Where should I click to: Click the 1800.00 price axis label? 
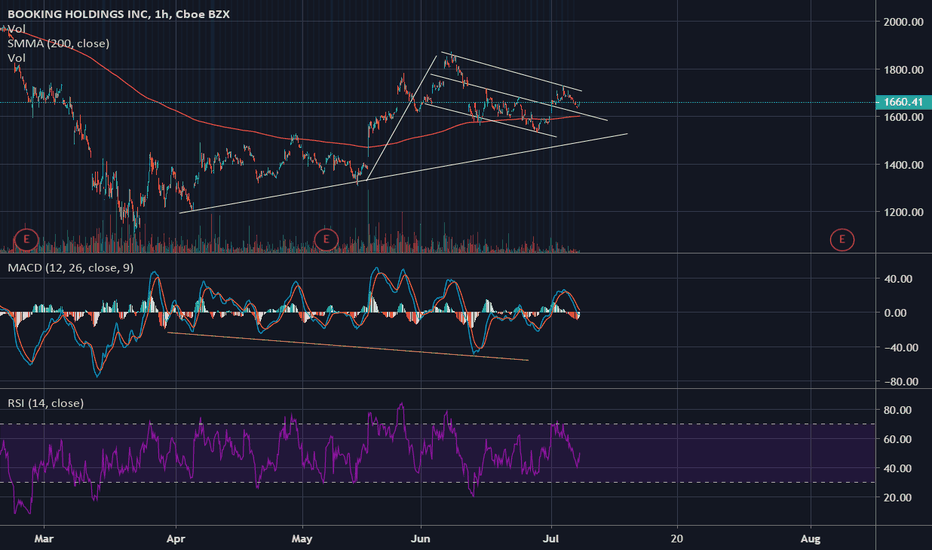[903, 70]
